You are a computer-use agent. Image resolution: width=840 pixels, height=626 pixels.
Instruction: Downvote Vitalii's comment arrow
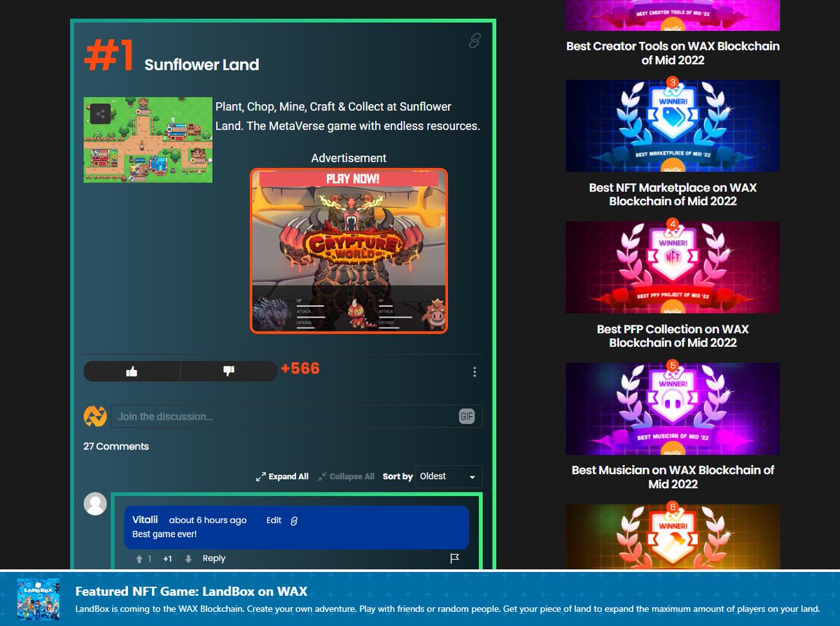coord(188,559)
